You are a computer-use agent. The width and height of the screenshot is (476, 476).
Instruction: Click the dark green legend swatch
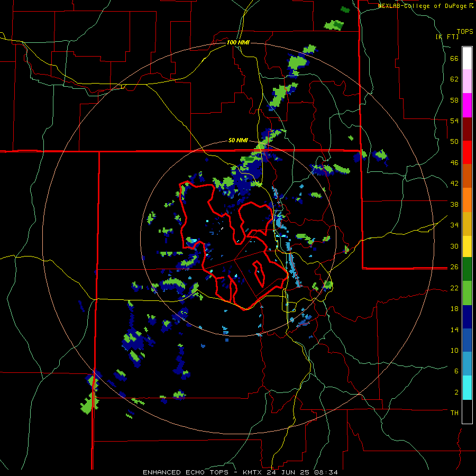(467, 269)
